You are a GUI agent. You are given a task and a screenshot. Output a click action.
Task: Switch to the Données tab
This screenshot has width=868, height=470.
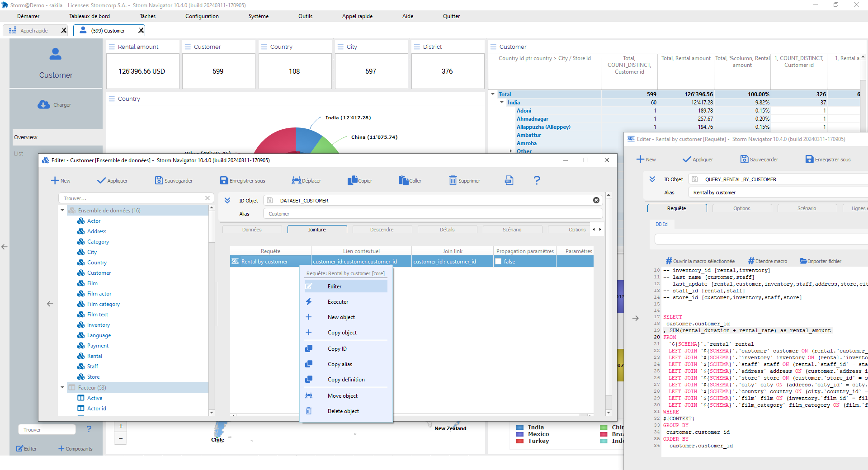coord(252,230)
